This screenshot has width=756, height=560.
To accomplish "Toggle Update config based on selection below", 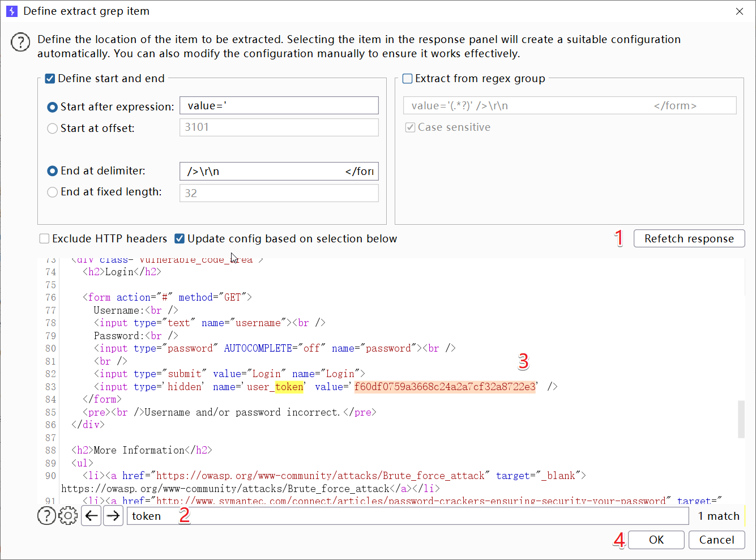I will pyautogui.click(x=180, y=239).
